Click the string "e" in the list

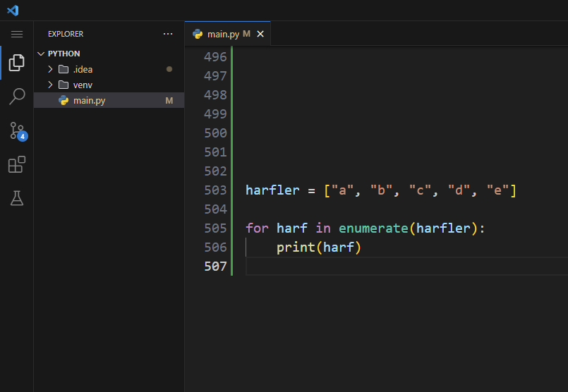(497, 190)
